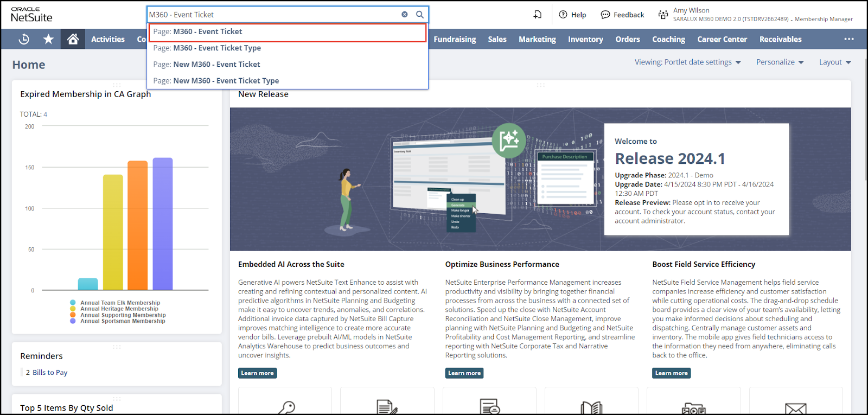Open the Recent Records clock icon
The image size is (868, 415).
(24, 39)
